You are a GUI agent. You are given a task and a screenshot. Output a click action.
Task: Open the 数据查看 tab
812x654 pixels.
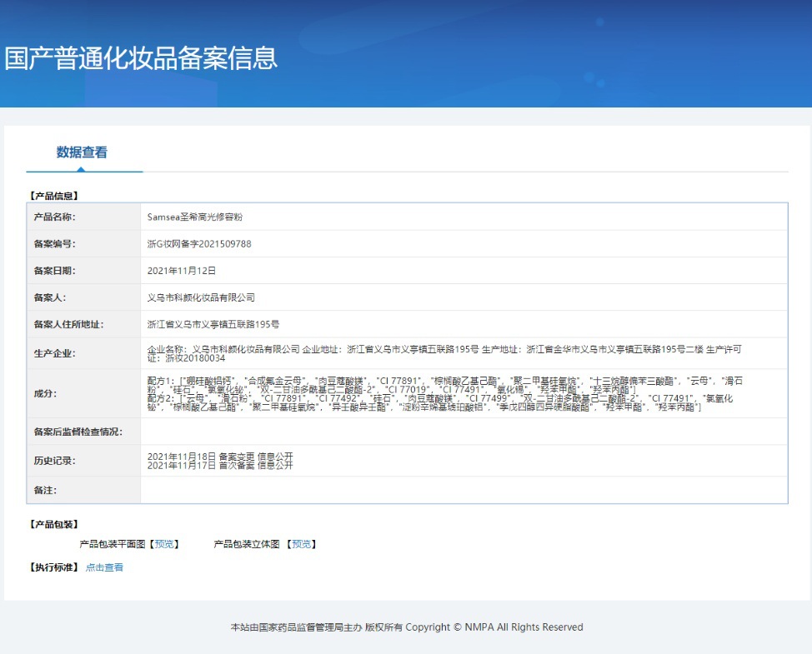pyautogui.click(x=83, y=152)
